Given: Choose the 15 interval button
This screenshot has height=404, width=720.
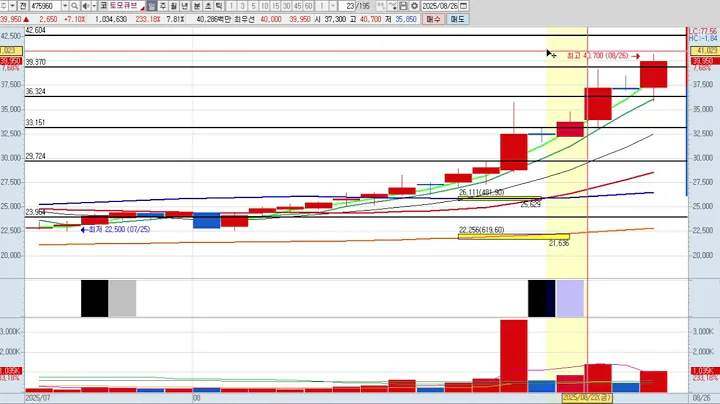Looking at the screenshot, I should click(276, 6).
